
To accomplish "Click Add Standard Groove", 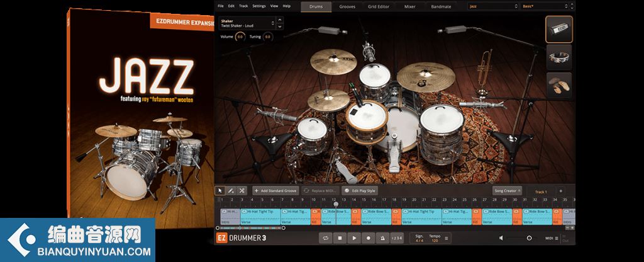I will click(x=275, y=191).
